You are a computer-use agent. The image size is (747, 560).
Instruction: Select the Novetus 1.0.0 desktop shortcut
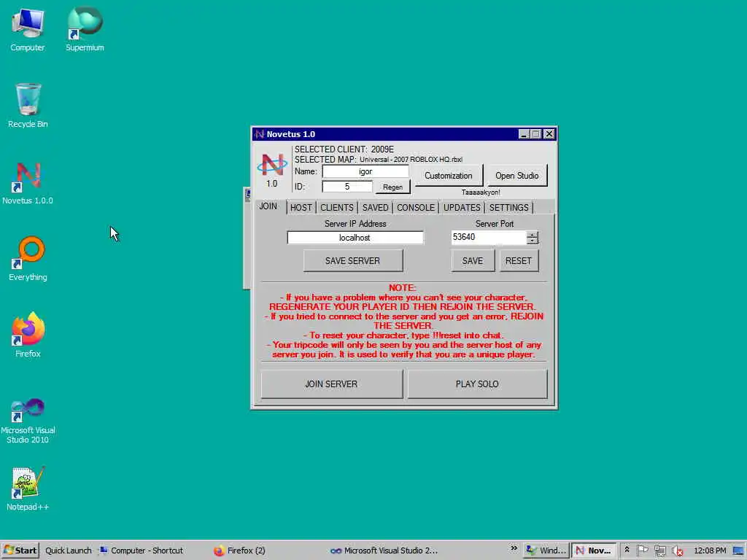28,183
